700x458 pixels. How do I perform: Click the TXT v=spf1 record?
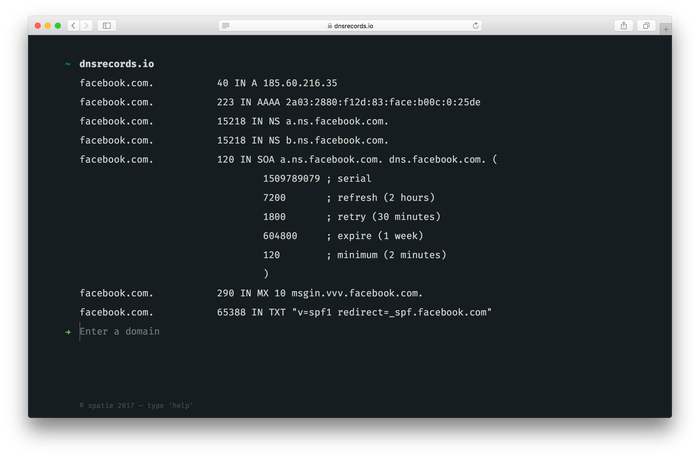[354, 312]
